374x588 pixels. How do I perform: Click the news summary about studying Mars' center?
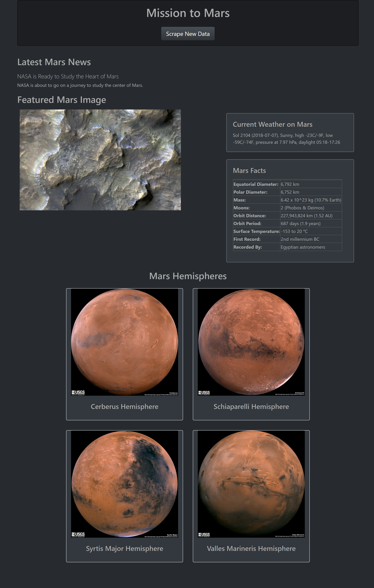(x=80, y=85)
